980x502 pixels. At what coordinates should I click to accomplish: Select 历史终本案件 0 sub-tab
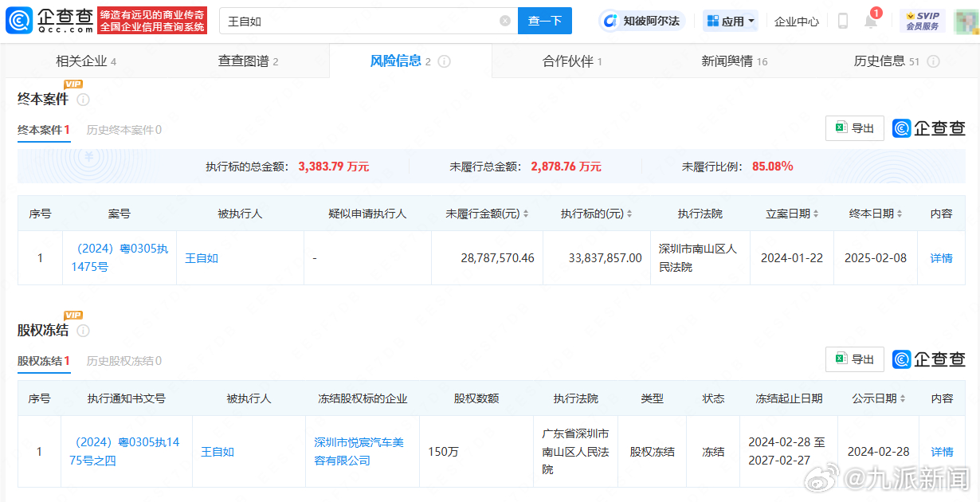pos(124,130)
